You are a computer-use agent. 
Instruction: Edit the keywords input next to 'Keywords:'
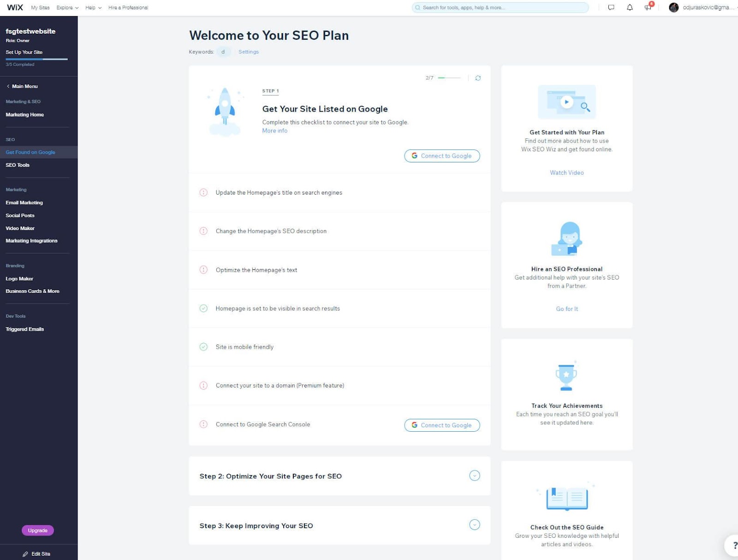(x=224, y=52)
